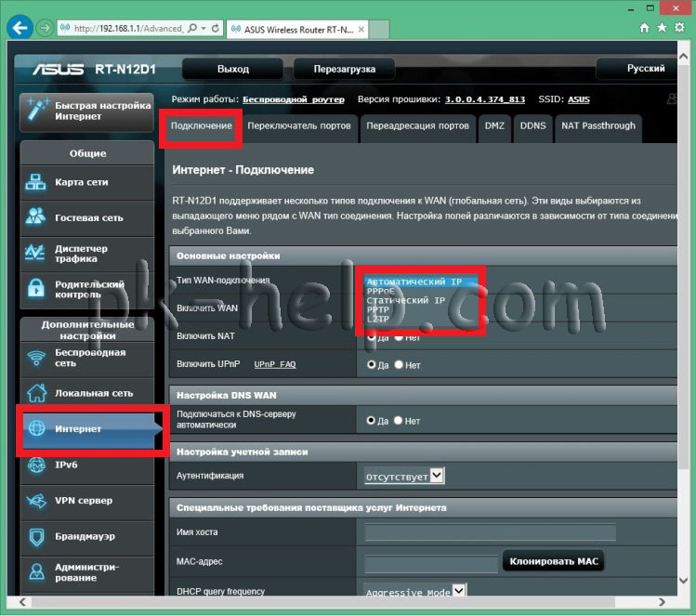Switch to the Переключатель портов tab
Viewport: 696px width, 616px height.
click(298, 126)
